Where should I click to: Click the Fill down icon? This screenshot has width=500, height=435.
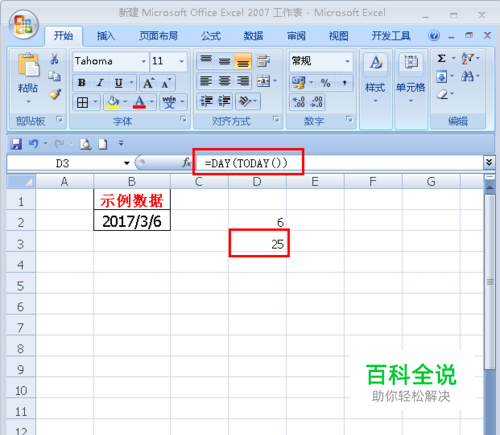(441, 77)
